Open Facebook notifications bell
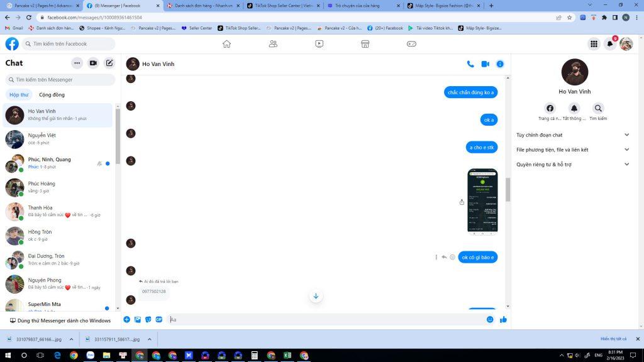 (x=609, y=44)
